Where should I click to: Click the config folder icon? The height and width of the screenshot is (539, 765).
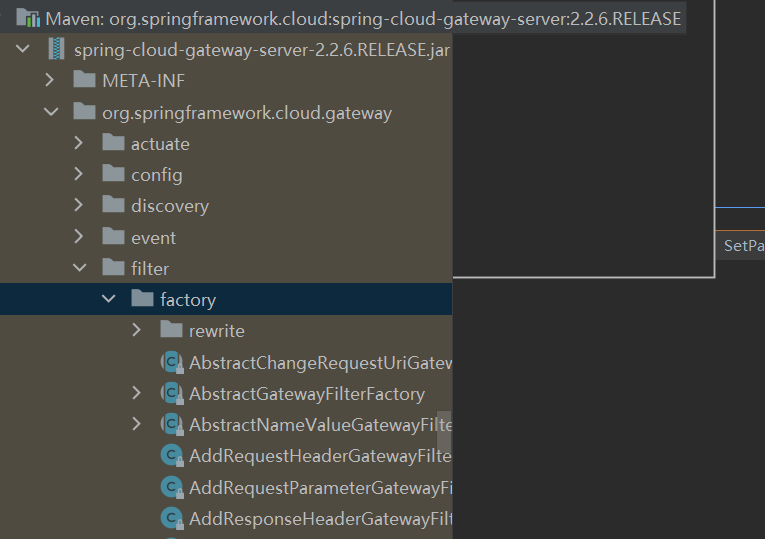(x=113, y=174)
